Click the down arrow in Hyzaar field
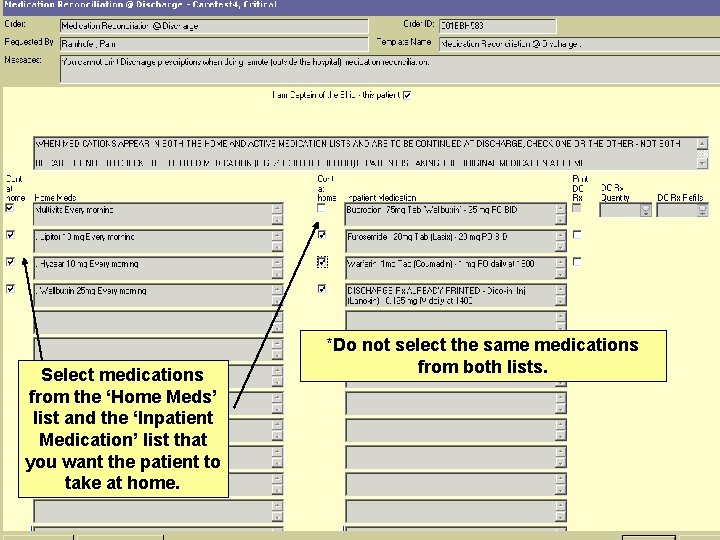The width and height of the screenshot is (720, 540). coord(277,274)
